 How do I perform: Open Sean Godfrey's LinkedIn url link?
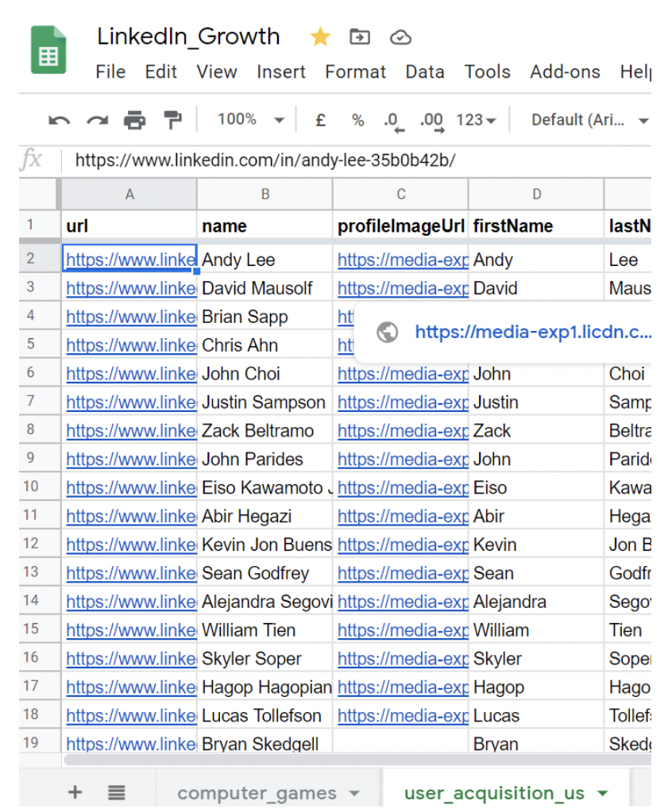[x=131, y=573]
